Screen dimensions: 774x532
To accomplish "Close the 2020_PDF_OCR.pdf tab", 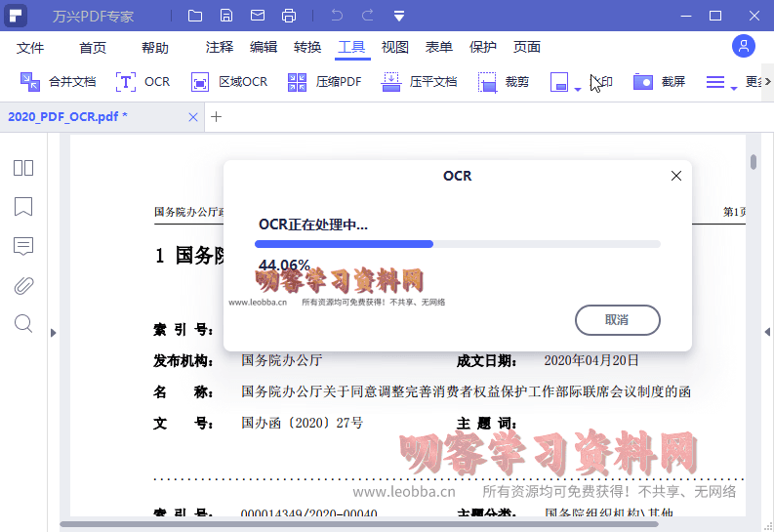I will click(193, 117).
